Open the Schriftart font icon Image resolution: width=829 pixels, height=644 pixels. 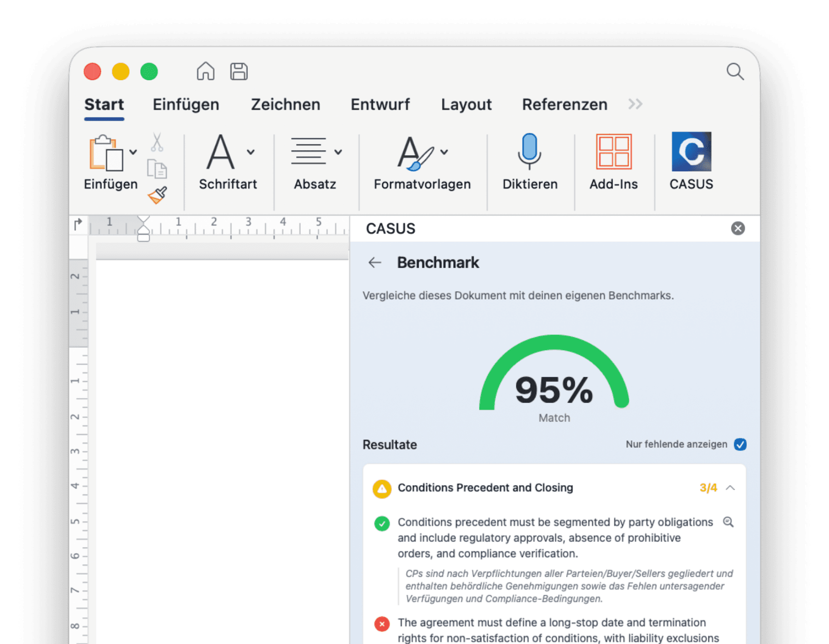click(220, 152)
